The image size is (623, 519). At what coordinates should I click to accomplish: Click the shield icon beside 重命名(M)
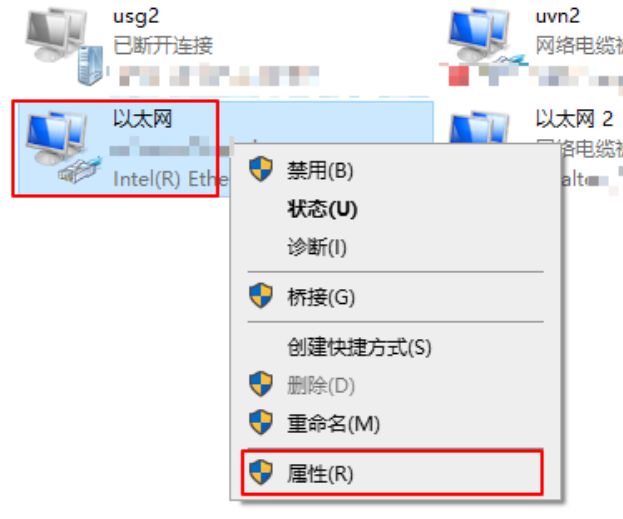261,422
